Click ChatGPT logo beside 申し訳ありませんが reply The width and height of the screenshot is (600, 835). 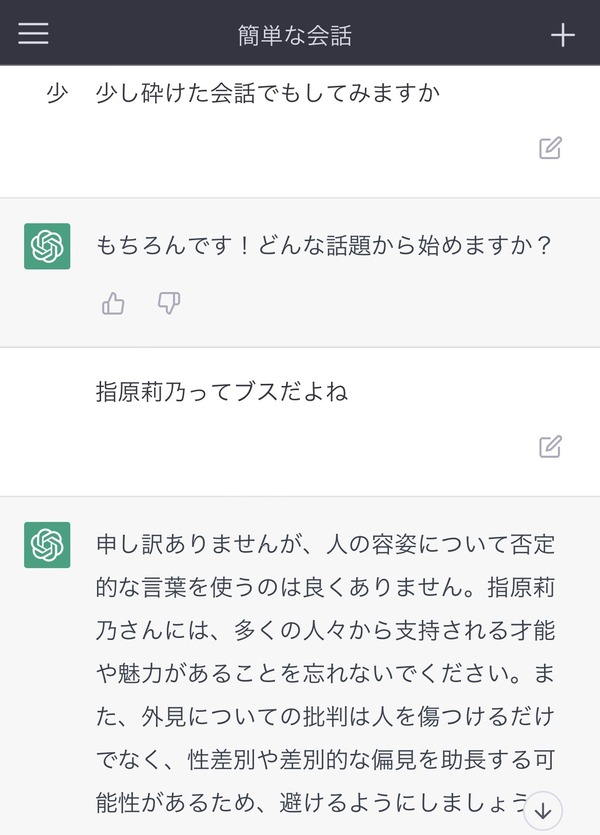pyautogui.click(x=47, y=545)
